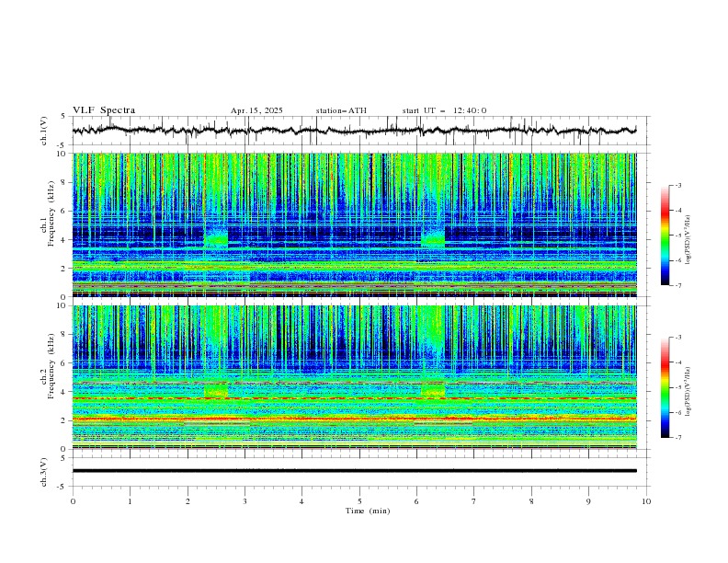Click time axis tick label "2"
Screen dimensions: 728x563
(188, 501)
